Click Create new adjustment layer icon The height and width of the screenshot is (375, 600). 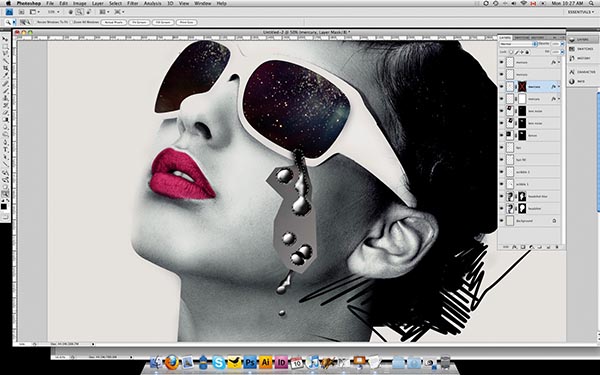(531, 247)
